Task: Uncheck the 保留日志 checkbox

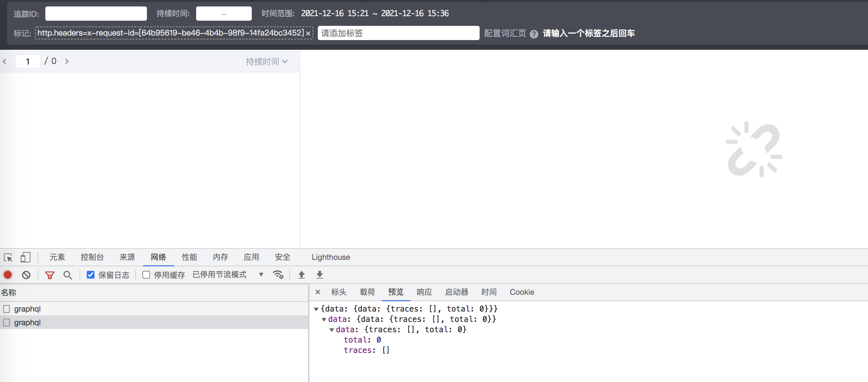Action: pos(90,275)
